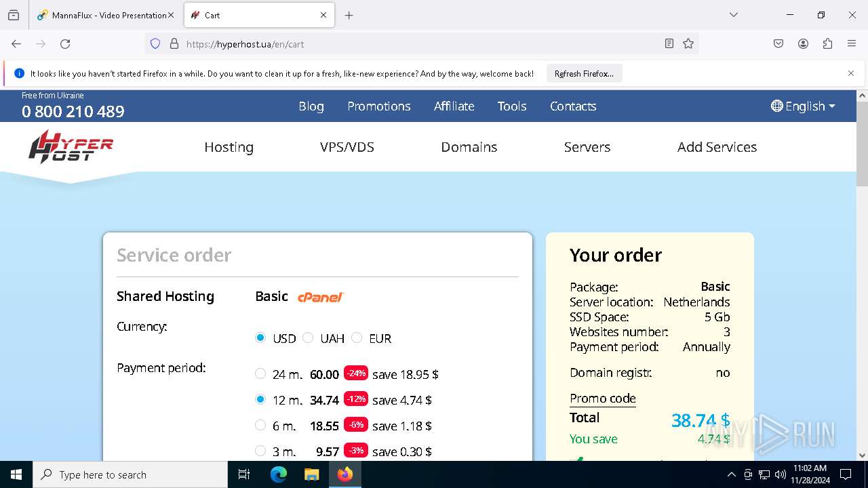Open Domains menu
The image size is (868, 488).
click(x=469, y=147)
